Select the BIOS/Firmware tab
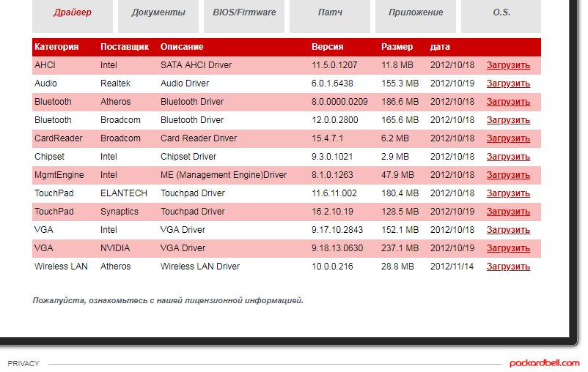Image resolution: width=588 pixels, height=372 pixels. coord(244,13)
